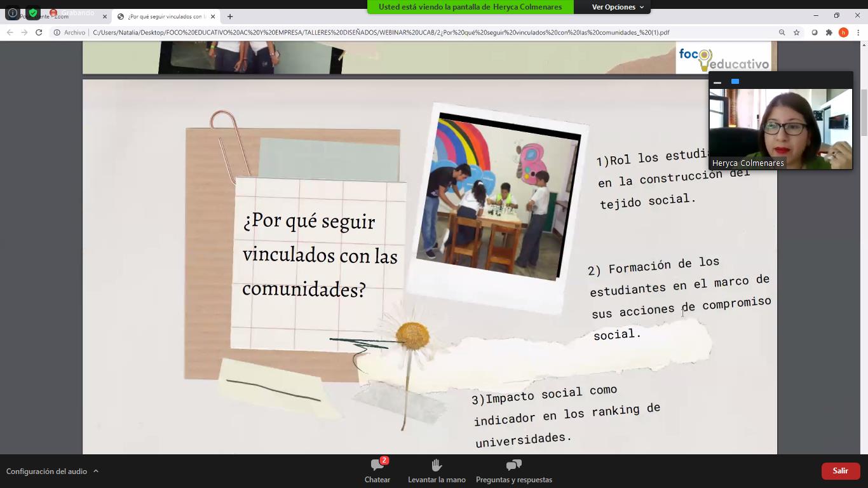Open the browser extensions puzzle icon
The width and height of the screenshot is (868, 488).
[829, 32]
